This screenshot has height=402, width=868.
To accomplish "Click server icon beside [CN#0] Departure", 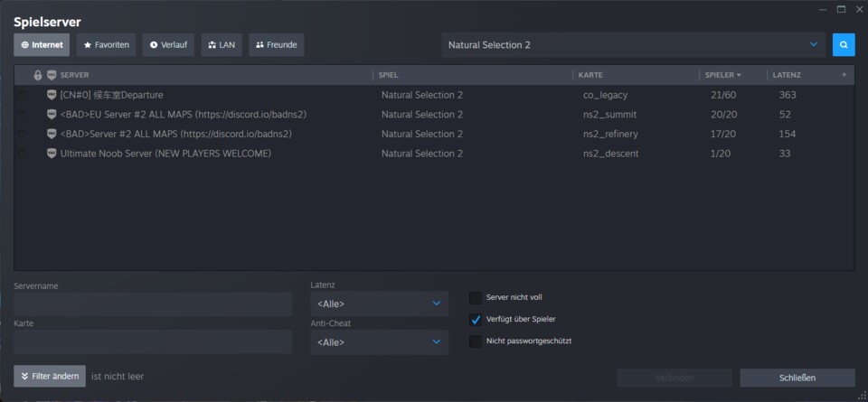I will click(52, 95).
